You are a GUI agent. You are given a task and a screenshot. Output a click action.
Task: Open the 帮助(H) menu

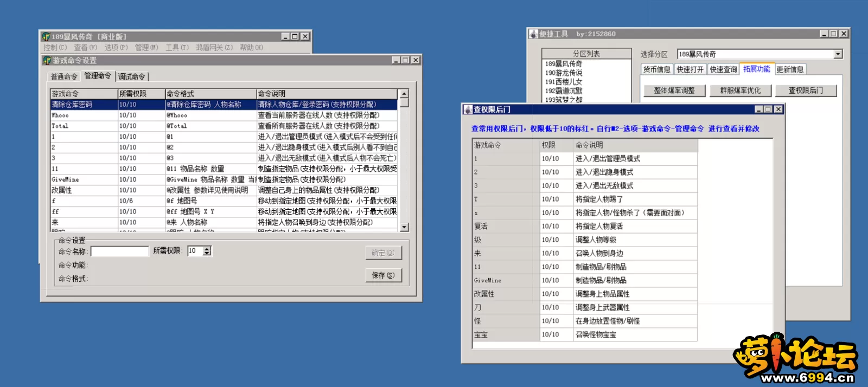coord(251,48)
